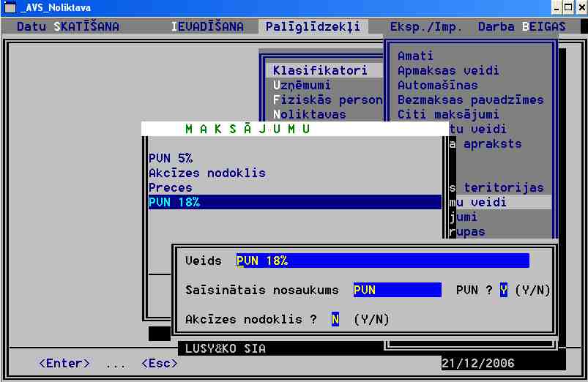
Task: Select Fiziskās personas menu entry
Action: 327,100
